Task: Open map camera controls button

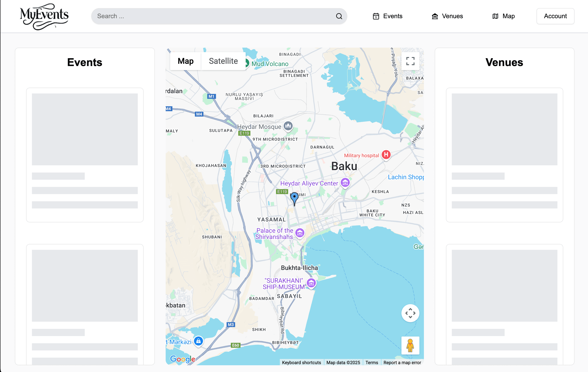Action: click(410, 313)
